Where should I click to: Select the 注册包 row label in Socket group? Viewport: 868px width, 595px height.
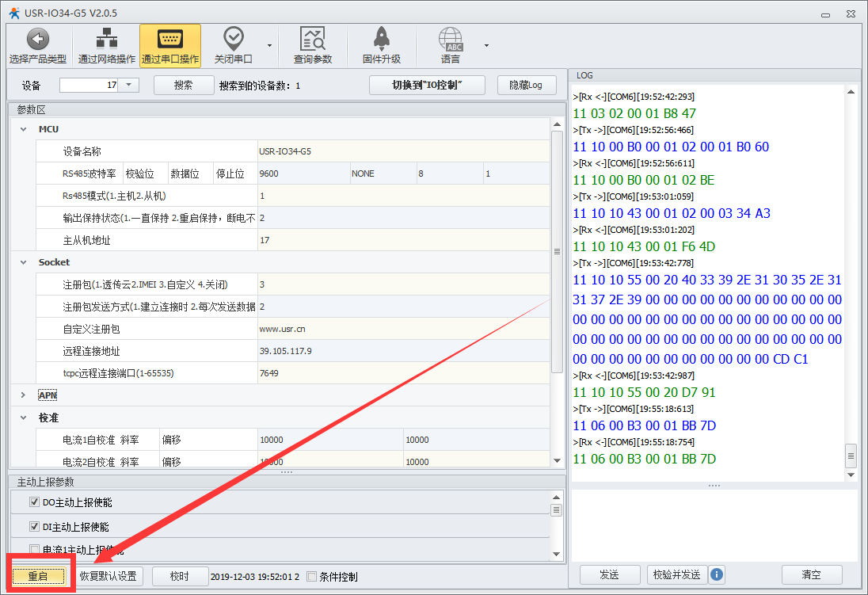147,284
